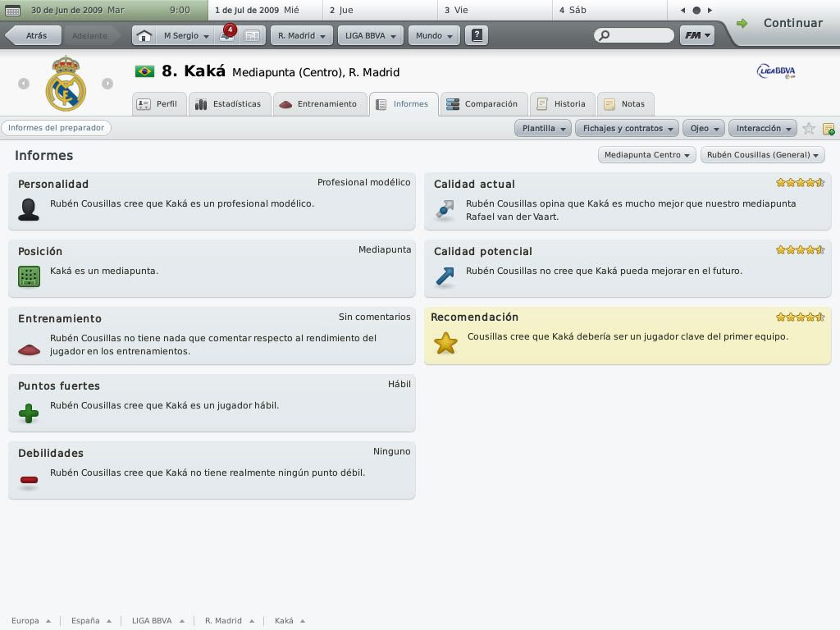Add a note with the notepad icon
Viewport: 840px width, 630px height.
point(829,129)
